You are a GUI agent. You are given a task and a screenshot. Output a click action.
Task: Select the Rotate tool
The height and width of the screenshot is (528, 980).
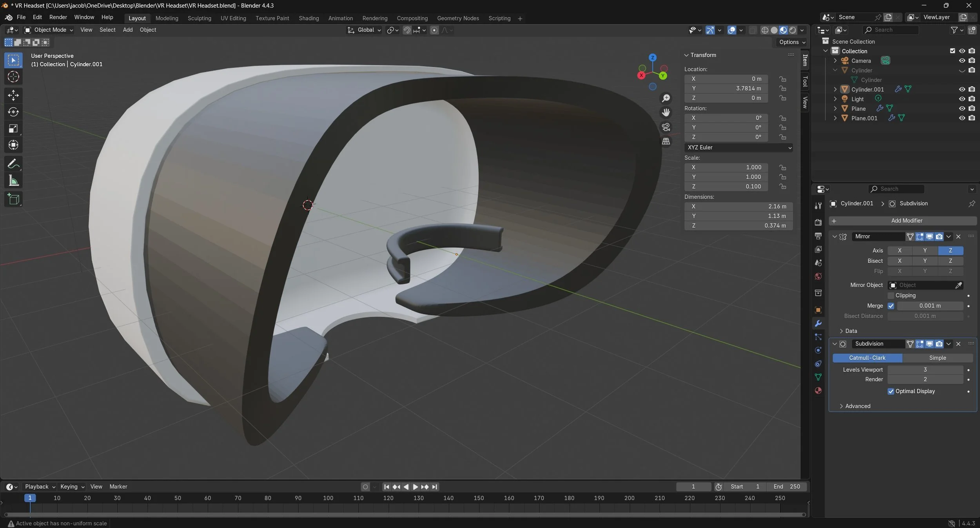tap(13, 112)
